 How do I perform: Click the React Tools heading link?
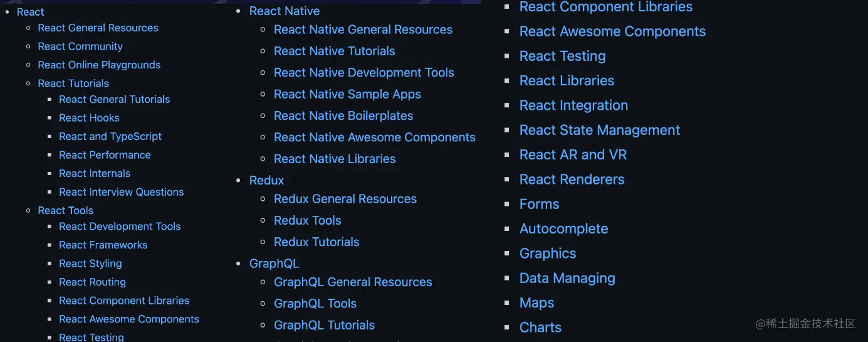click(66, 210)
